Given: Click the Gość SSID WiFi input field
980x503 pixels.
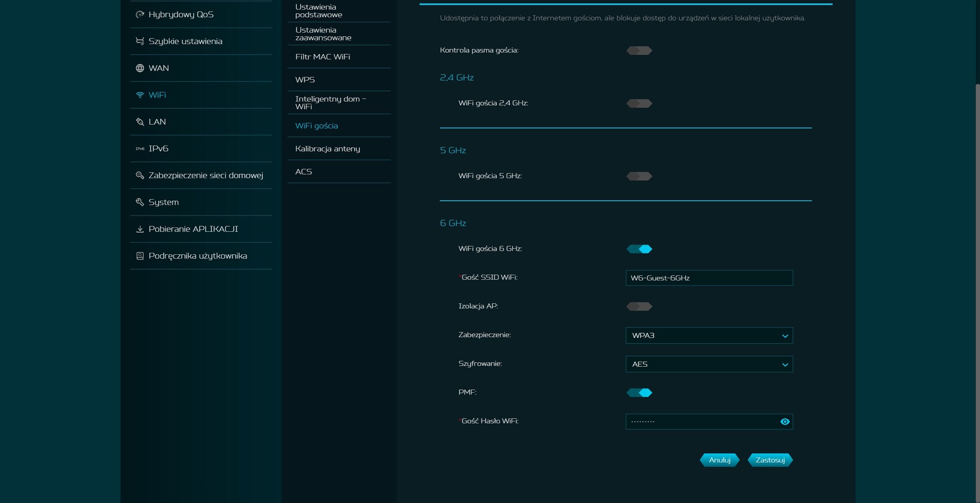Looking at the screenshot, I should 709,278.
